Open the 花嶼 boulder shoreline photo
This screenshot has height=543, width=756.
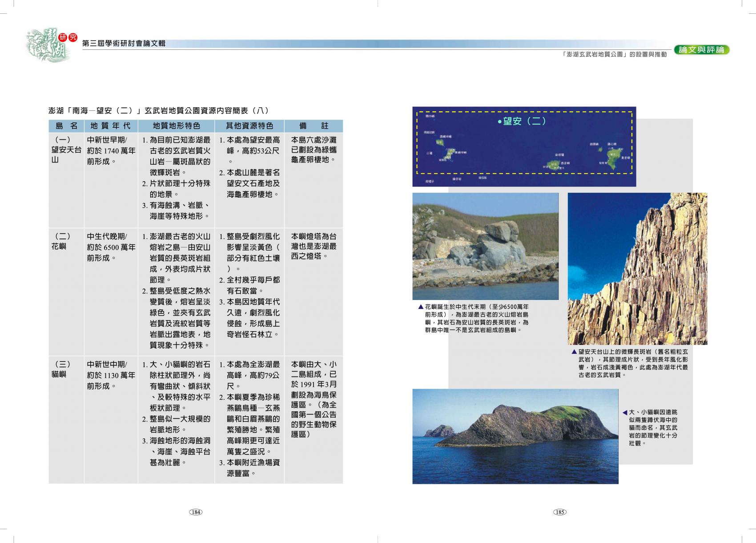(485, 246)
